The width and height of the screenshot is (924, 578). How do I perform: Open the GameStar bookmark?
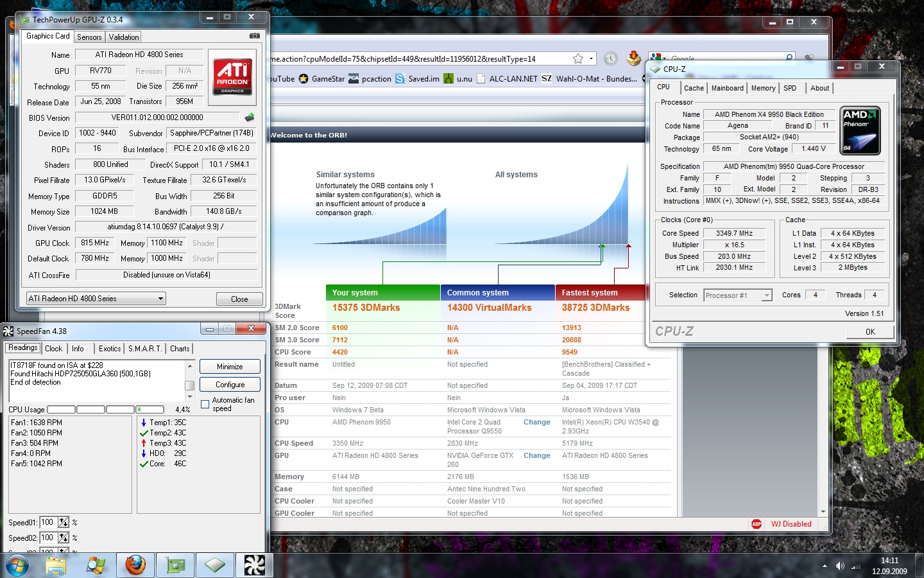tap(321, 79)
